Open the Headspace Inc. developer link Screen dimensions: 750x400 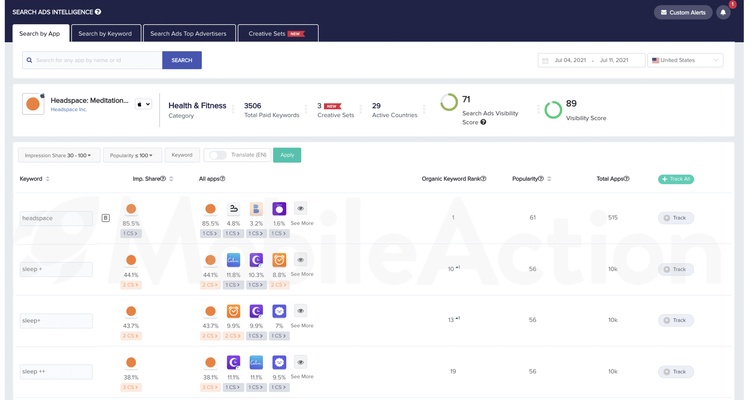pyautogui.click(x=69, y=110)
